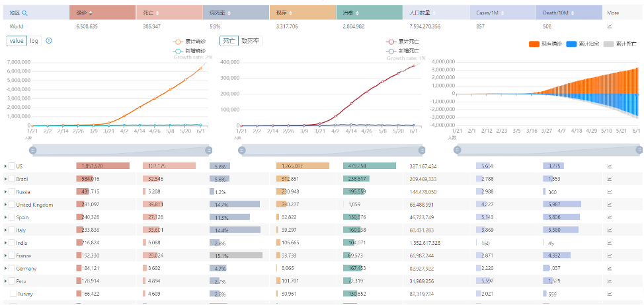Tick the checkbox for US
The width and height of the screenshot is (644, 305).
(x=12, y=166)
